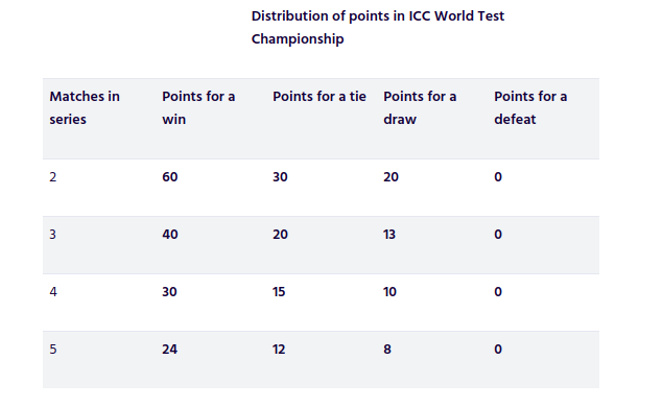
Task: Click the 10 draw points cell
Action: tap(390, 292)
